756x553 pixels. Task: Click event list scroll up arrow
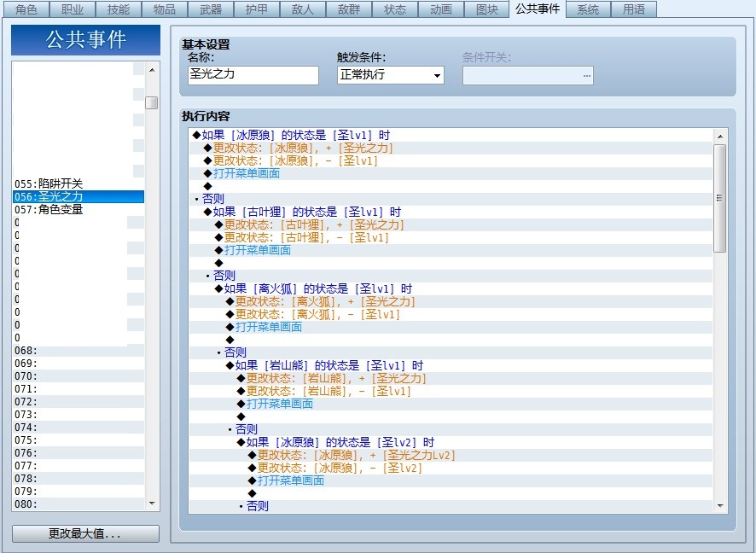click(152, 70)
